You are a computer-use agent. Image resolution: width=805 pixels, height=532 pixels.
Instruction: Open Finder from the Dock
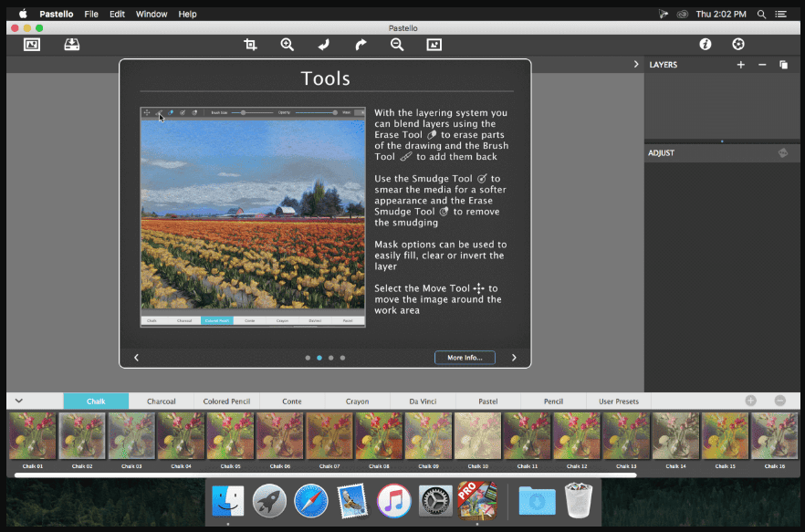click(228, 501)
